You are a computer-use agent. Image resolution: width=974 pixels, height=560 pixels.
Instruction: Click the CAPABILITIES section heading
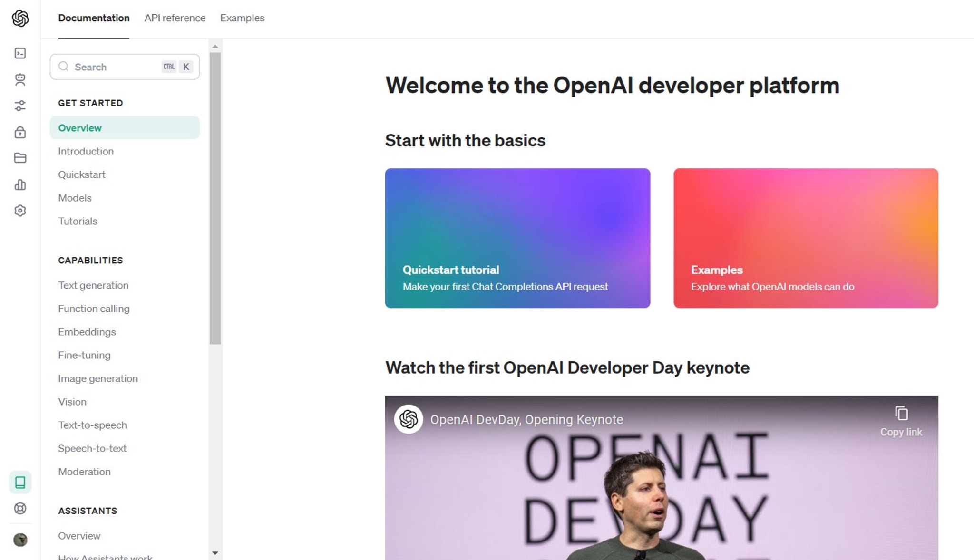point(90,260)
